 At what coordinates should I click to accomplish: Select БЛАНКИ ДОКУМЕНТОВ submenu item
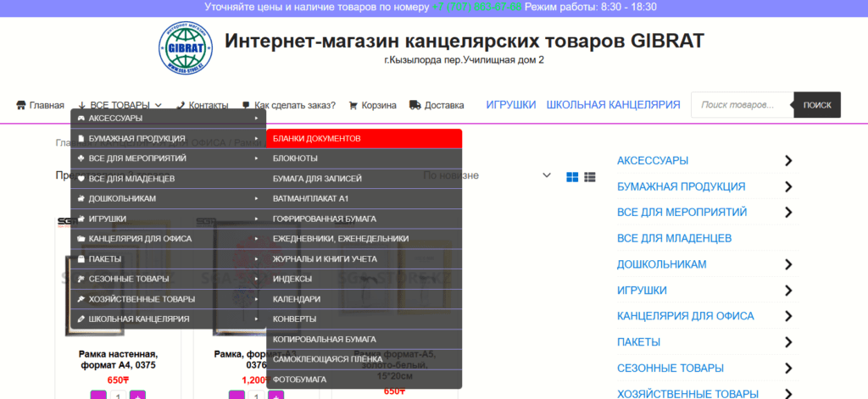tap(364, 138)
